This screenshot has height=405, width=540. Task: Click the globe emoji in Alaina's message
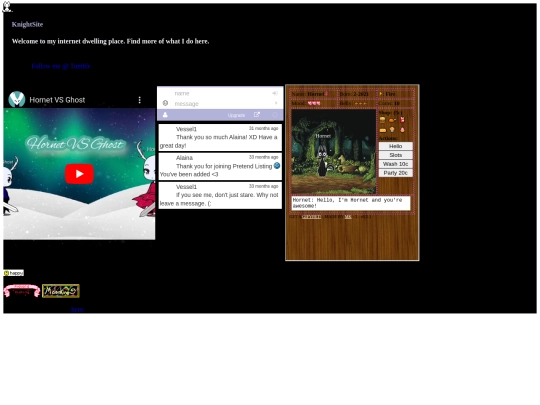point(277,166)
